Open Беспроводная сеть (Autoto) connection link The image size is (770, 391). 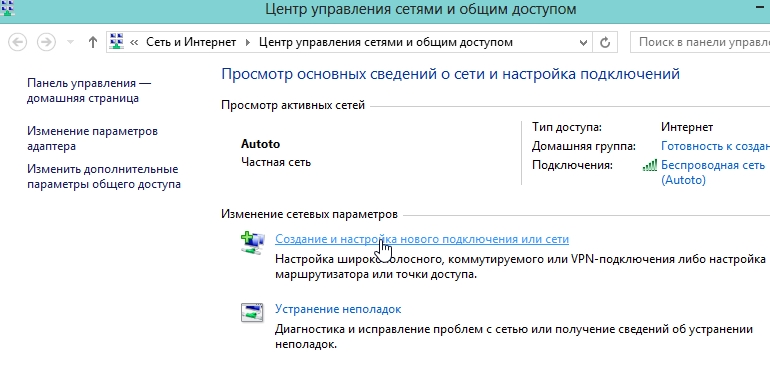713,172
